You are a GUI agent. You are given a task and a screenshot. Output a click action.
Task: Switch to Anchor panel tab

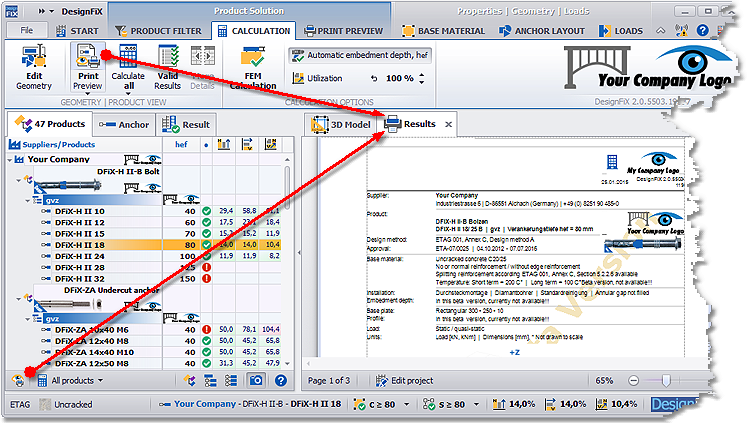click(124, 125)
